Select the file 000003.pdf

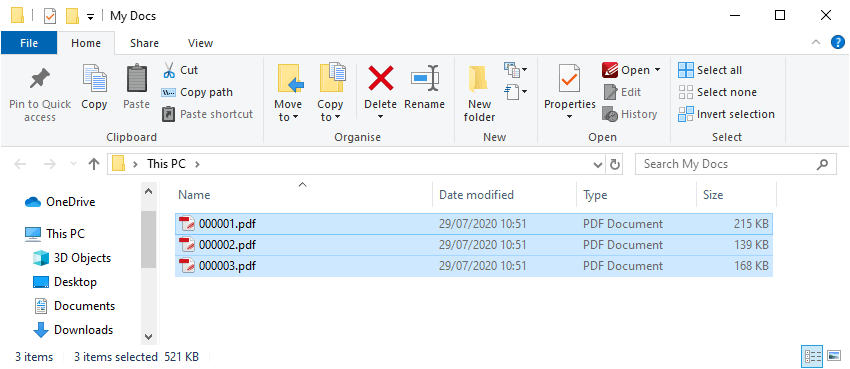(x=474, y=266)
